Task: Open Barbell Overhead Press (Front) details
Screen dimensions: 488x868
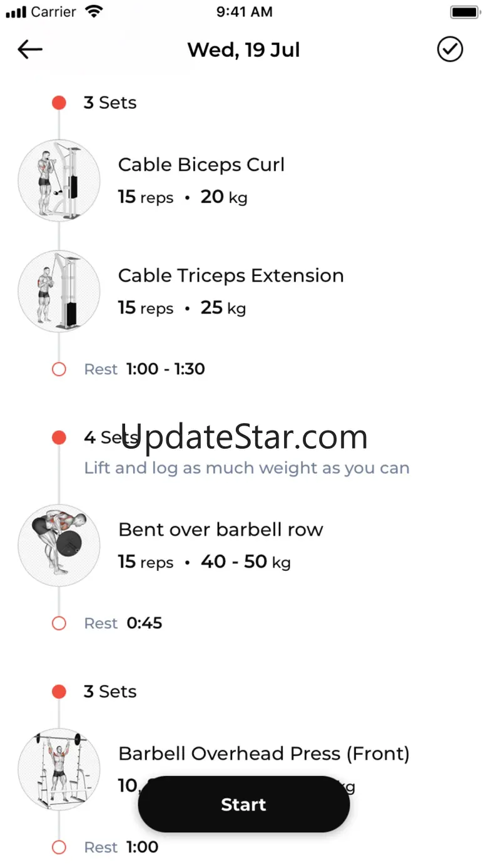Action: pos(263,753)
